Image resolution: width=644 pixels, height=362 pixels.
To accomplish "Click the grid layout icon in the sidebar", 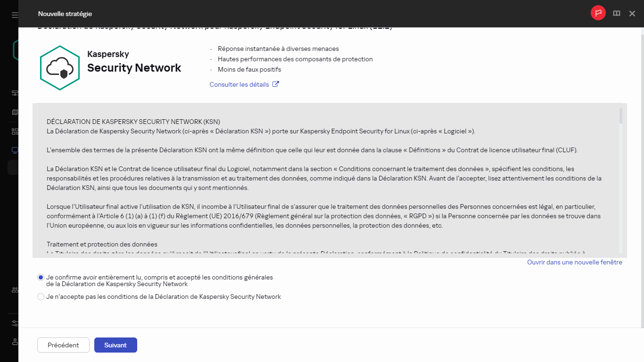I will (14, 131).
